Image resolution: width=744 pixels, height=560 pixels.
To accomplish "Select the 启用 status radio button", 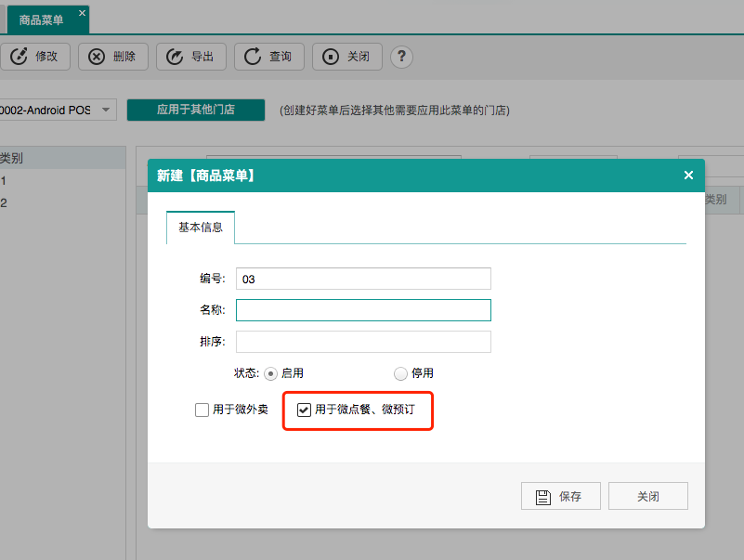I will (x=271, y=373).
